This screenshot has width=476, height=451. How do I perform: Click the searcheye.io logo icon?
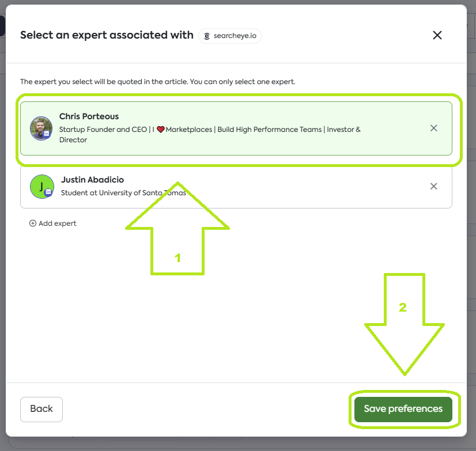point(207,36)
